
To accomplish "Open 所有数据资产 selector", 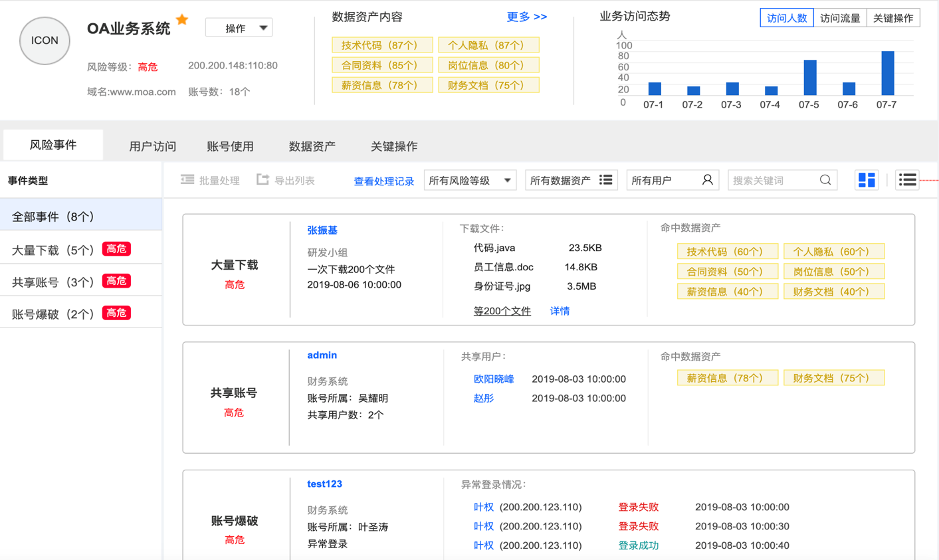I will point(572,180).
